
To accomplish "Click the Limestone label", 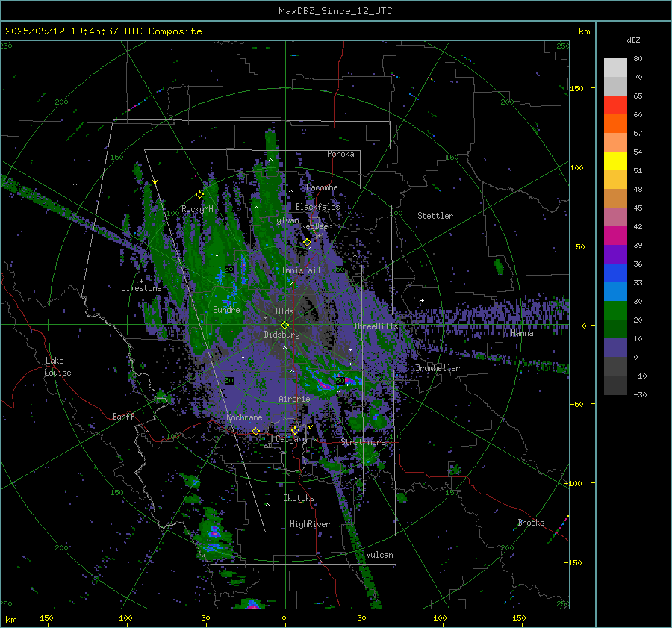I will point(141,288).
